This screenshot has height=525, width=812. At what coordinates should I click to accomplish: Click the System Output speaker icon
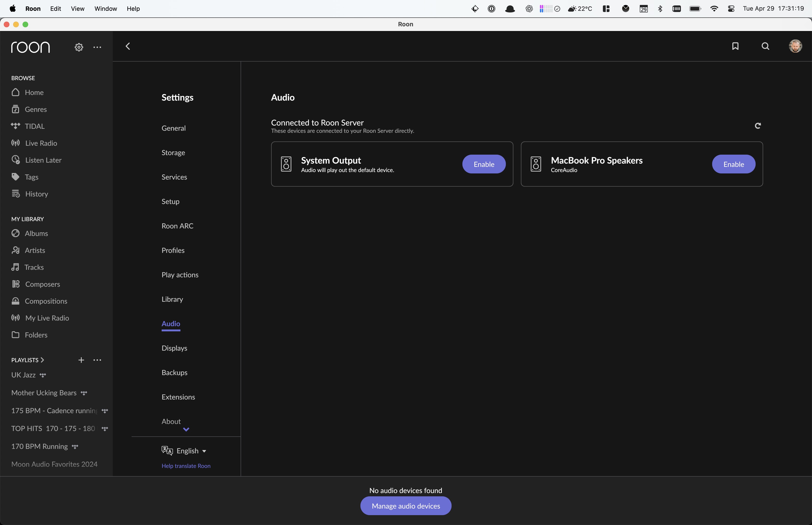286,164
